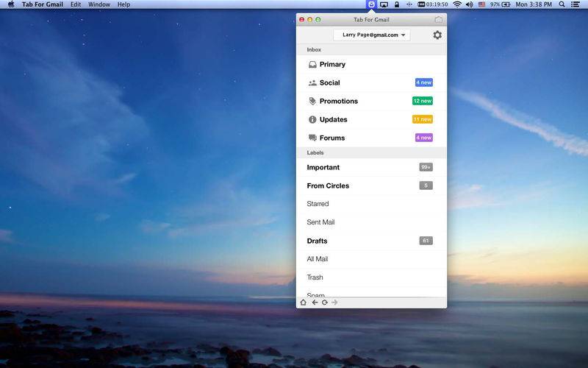Viewport: 588px width, 368px height.
Task: Click the Forums chat bubbles icon
Action: [x=312, y=138]
